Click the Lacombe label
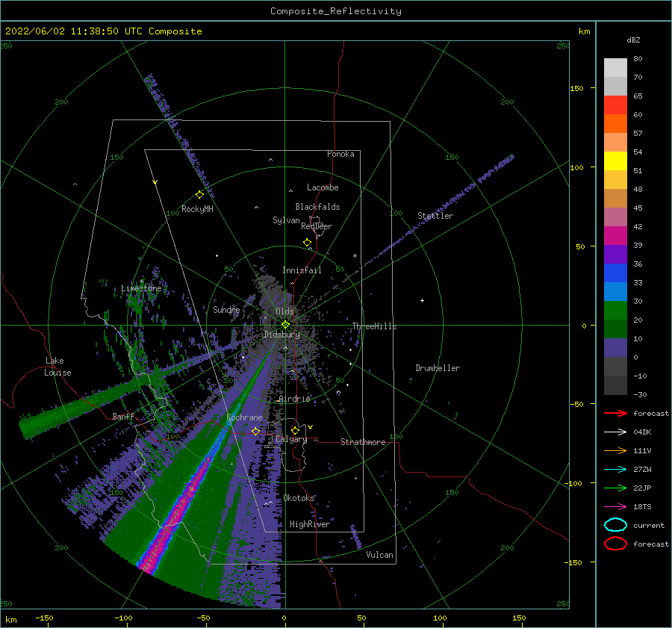 pyautogui.click(x=323, y=187)
